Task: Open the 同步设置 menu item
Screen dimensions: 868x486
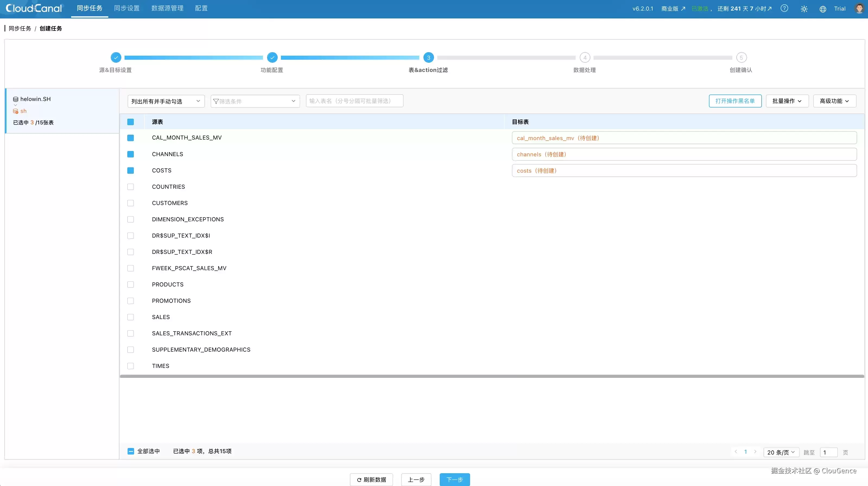Action: pos(127,8)
